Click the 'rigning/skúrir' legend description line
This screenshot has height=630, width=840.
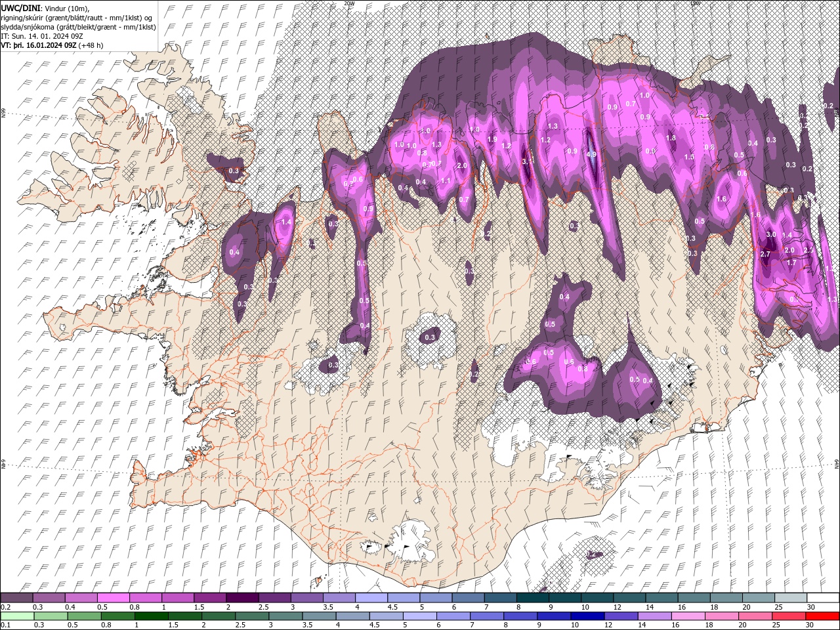pos(76,18)
